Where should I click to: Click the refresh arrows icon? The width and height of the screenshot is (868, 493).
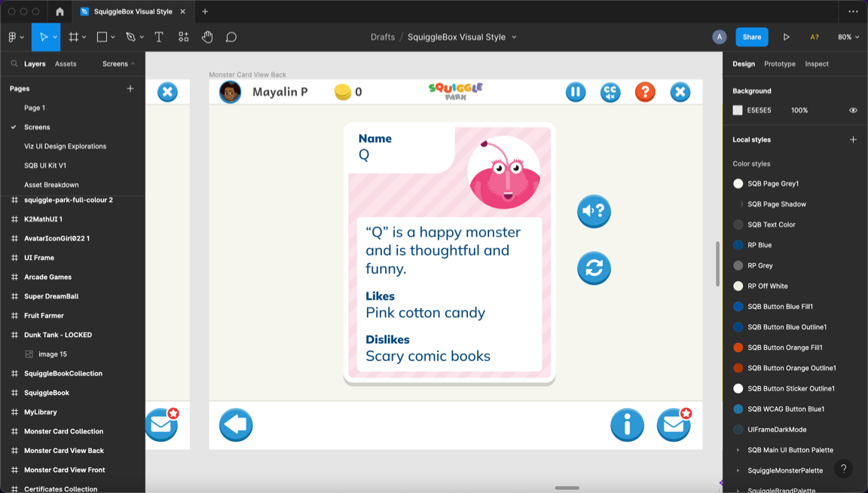[594, 268]
